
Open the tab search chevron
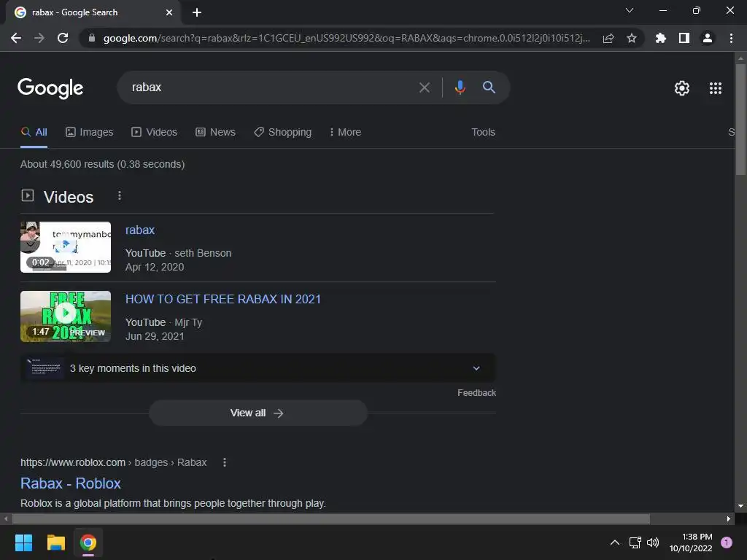(x=630, y=10)
